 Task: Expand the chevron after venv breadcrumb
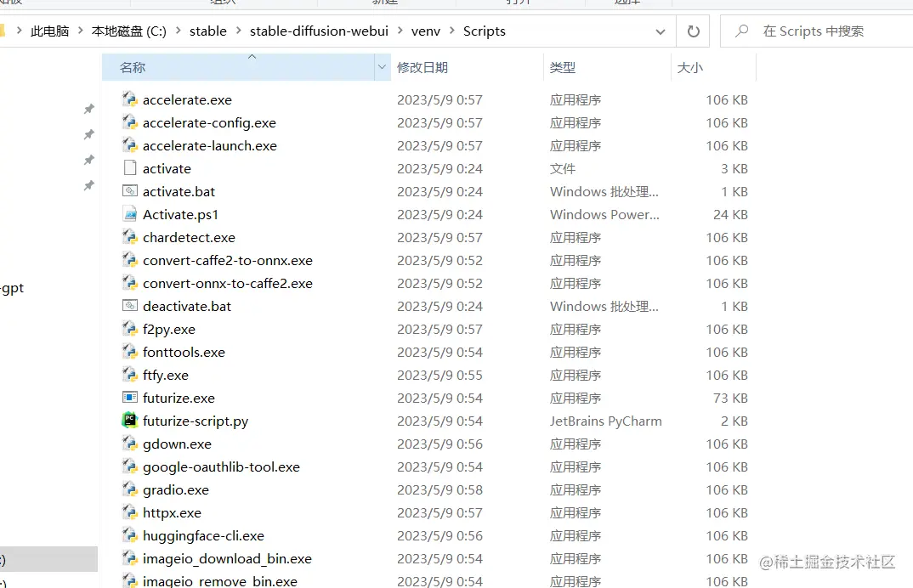[452, 31]
